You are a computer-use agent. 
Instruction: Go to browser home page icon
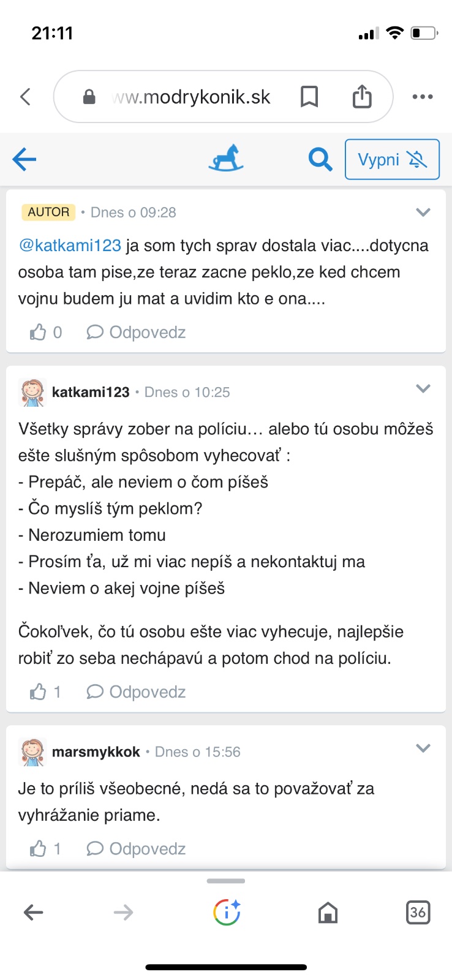tap(328, 913)
